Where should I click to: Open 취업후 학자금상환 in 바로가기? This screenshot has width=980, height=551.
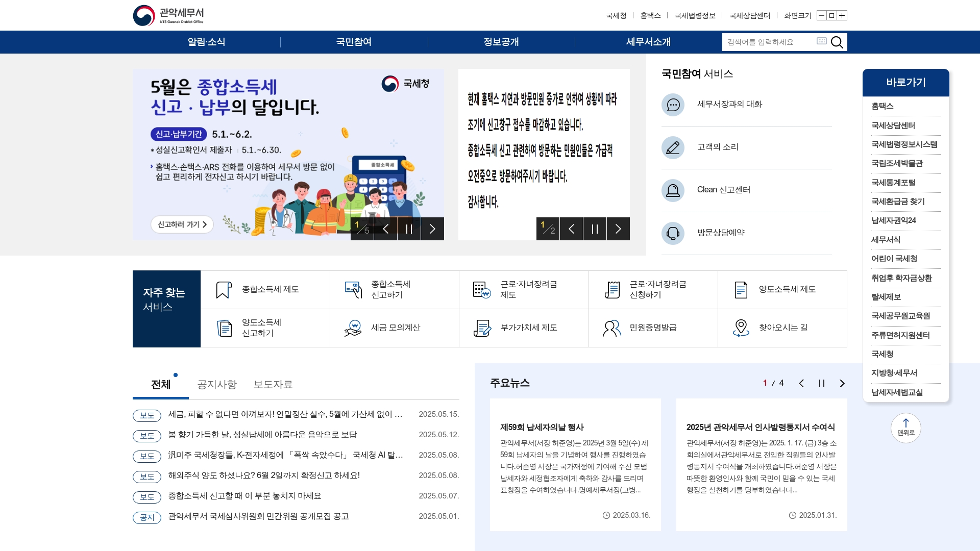tap(901, 278)
